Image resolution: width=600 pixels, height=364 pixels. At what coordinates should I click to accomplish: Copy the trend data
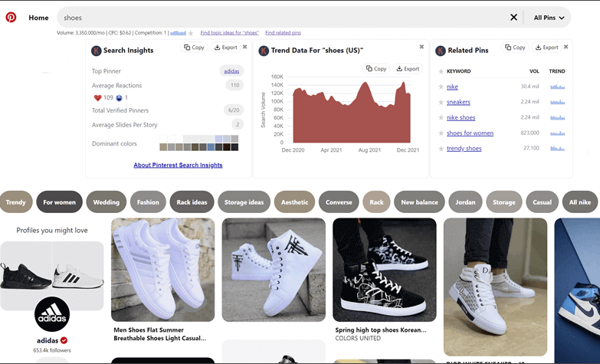pos(376,68)
